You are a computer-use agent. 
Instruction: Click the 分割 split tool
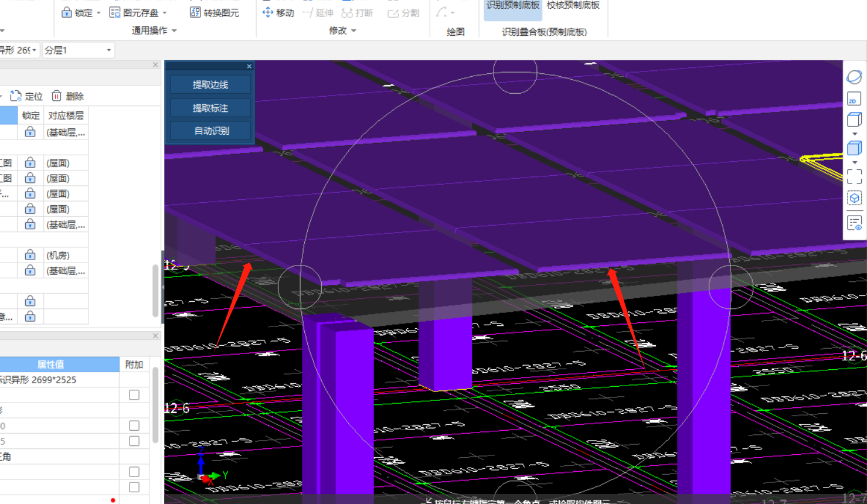pos(403,12)
